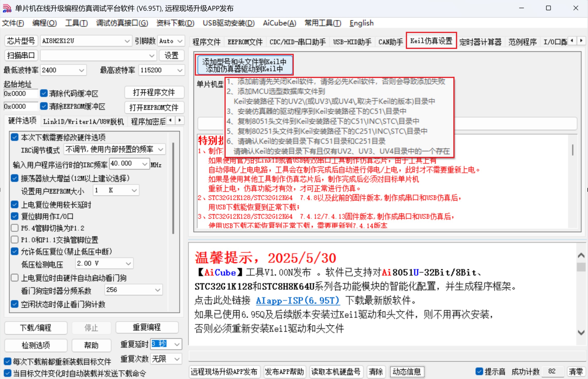
Task: Select Link1D/Writer1A/U8W脱机 tab
Action: [x=83, y=121]
